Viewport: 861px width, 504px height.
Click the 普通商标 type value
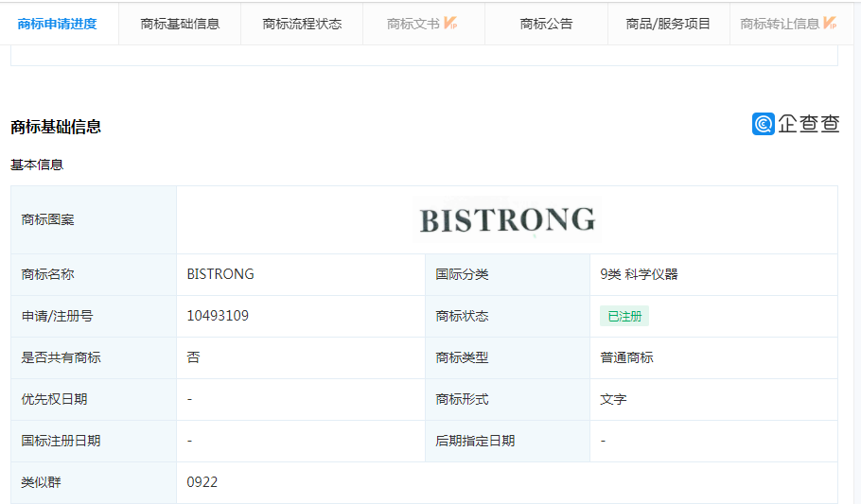626,357
